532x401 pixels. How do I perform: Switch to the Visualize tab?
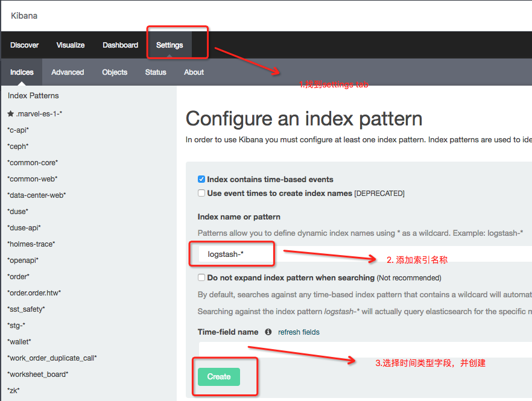71,45
